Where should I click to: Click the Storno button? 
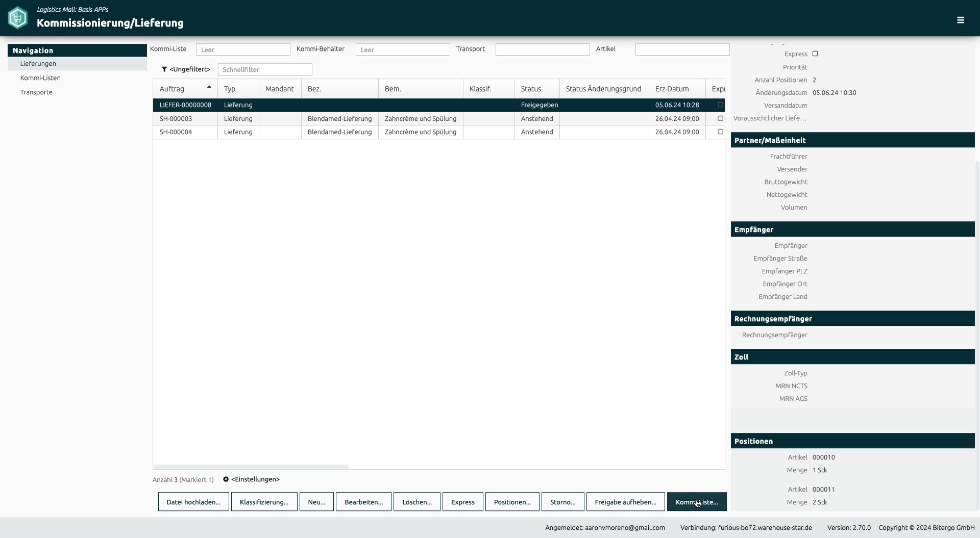point(563,502)
